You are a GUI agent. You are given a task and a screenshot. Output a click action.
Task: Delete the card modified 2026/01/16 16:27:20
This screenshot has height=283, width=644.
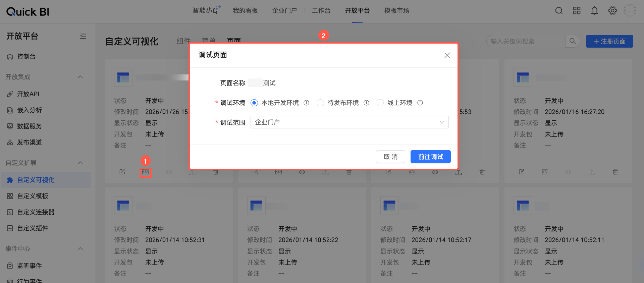coord(615,172)
